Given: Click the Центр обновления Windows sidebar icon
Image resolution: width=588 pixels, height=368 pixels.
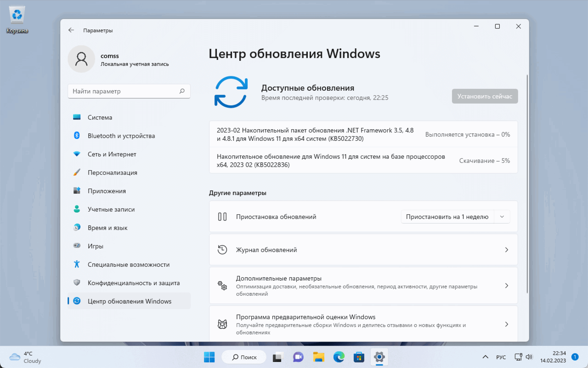Looking at the screenshot, I should click(x=77, y=301).
